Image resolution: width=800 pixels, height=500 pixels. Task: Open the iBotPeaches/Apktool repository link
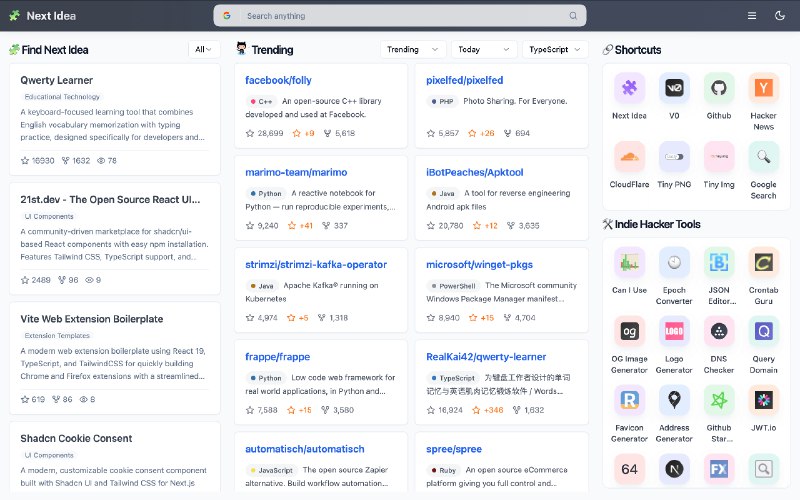[474, 172]
